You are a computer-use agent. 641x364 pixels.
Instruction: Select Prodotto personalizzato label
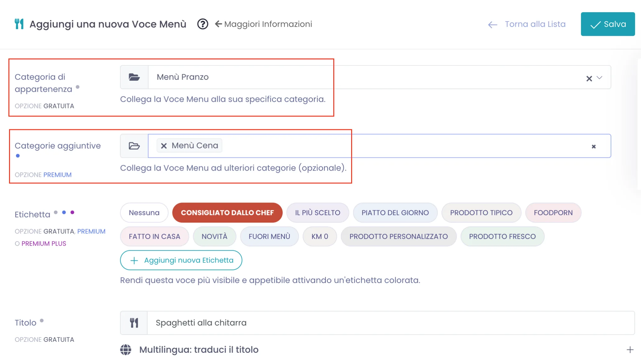(399, 237)
